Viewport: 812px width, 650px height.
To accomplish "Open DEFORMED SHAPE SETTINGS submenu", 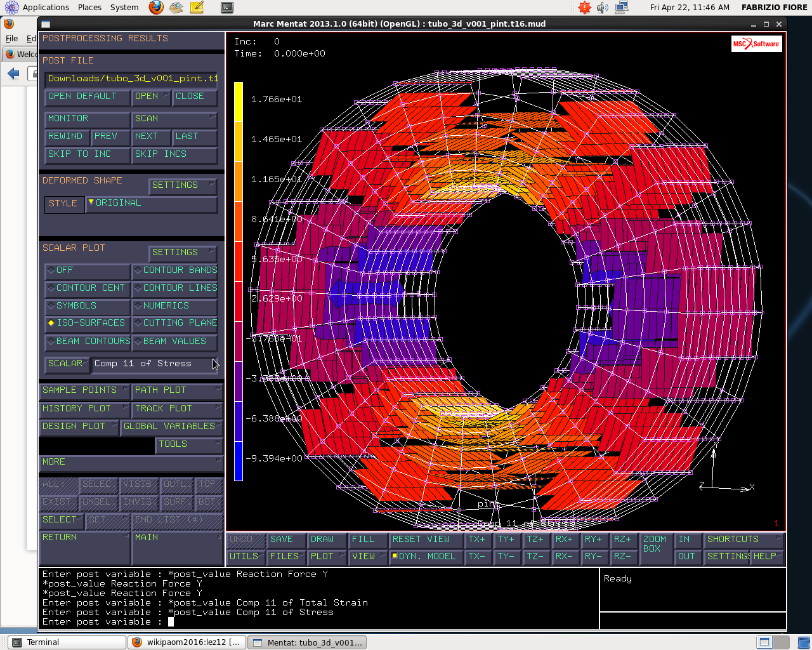I will 183,185.
